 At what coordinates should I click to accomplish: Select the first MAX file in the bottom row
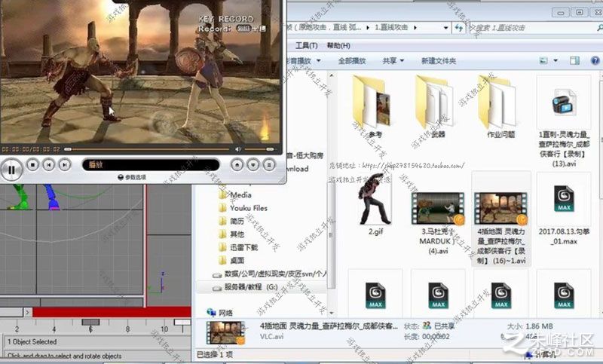coord(375,295)
